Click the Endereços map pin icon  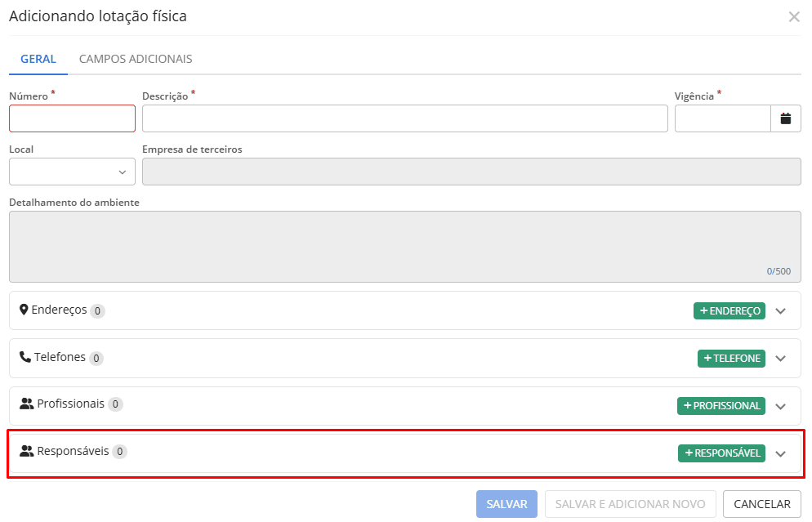pos(24,310)
